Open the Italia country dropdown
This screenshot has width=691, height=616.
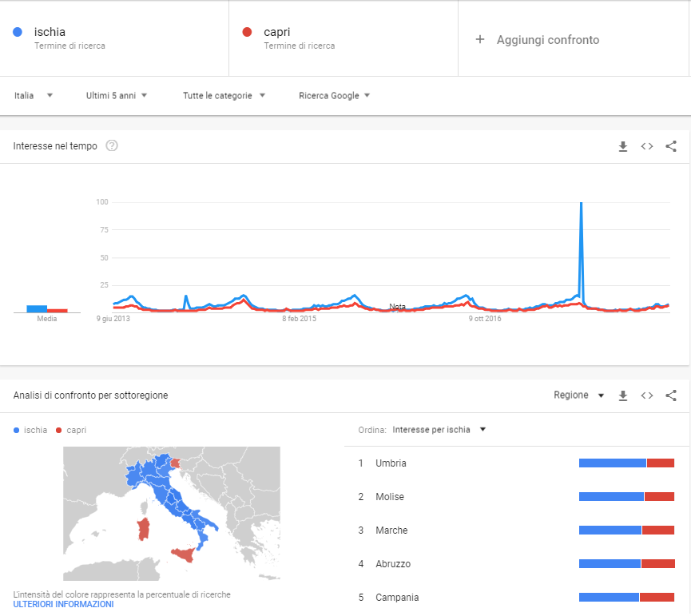click(34, 96)
